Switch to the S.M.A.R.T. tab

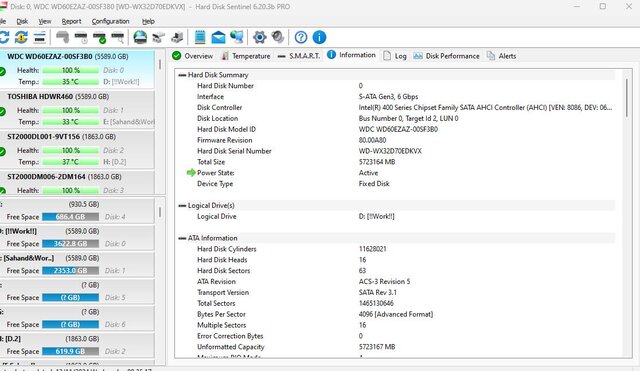(x=299, y=56)
